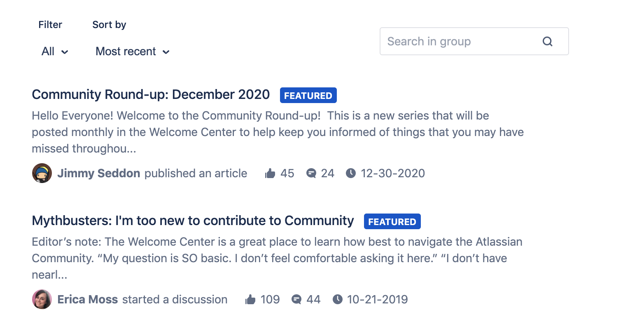Click FEATURED badge on Mythbusters post
644x324 pixels.
point(392,221)
